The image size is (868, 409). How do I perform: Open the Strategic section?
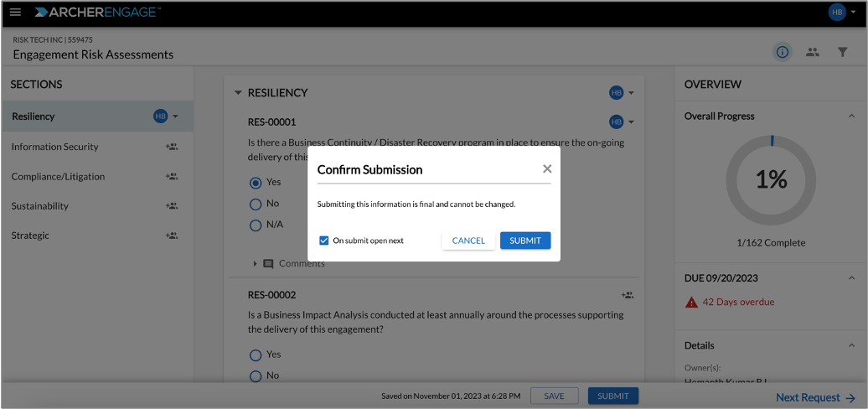point(30,236)
